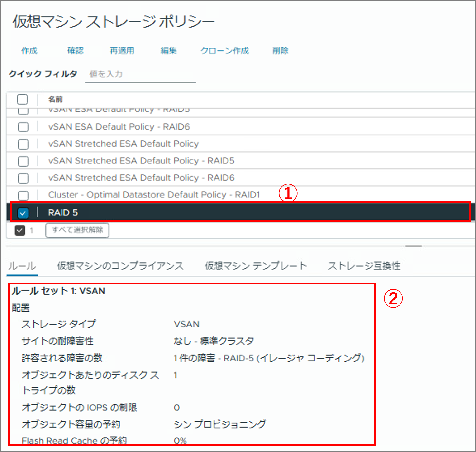Click the 編集 action

(x=169, y=51)
